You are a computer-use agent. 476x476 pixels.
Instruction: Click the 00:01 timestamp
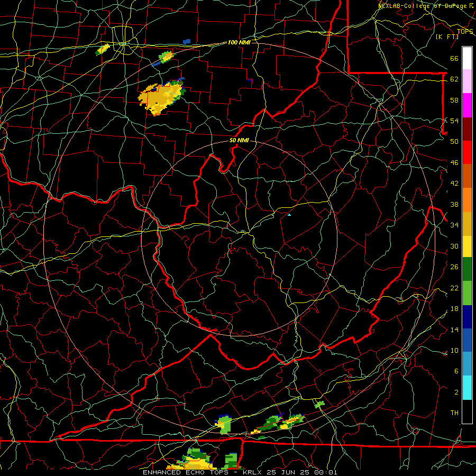[325, 472]
